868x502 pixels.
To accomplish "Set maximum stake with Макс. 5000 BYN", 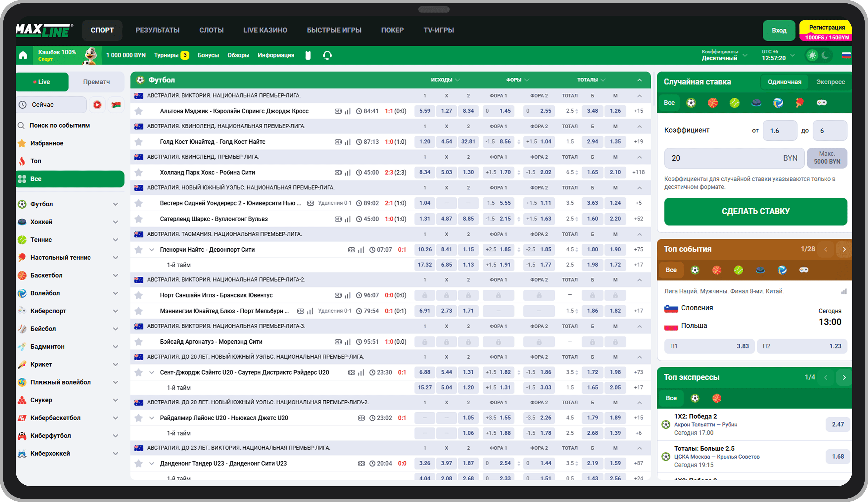I will click(827, 158).
